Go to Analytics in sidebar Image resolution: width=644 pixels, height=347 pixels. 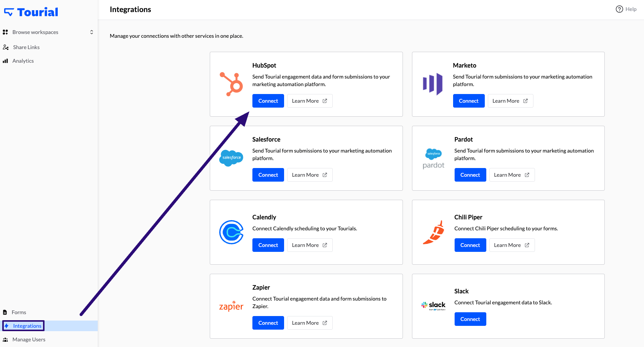click(x=23, y=61)
